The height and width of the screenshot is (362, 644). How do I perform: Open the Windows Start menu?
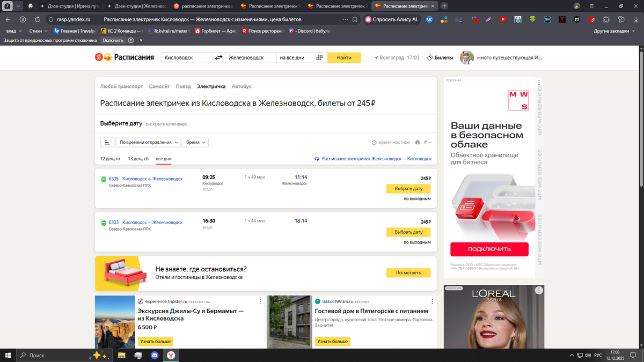click(8, 355)
